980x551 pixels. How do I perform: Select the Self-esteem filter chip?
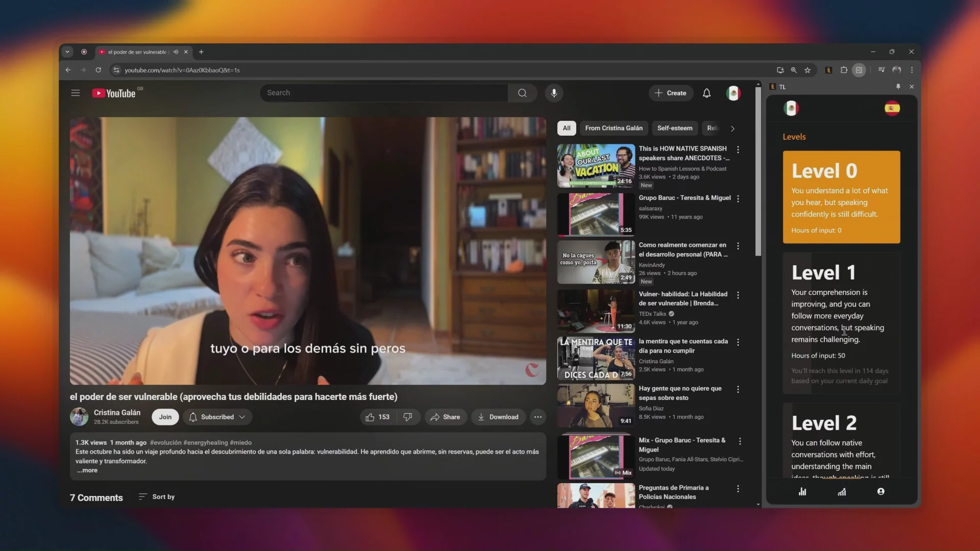pyautogui.click(x=674, y=128)
